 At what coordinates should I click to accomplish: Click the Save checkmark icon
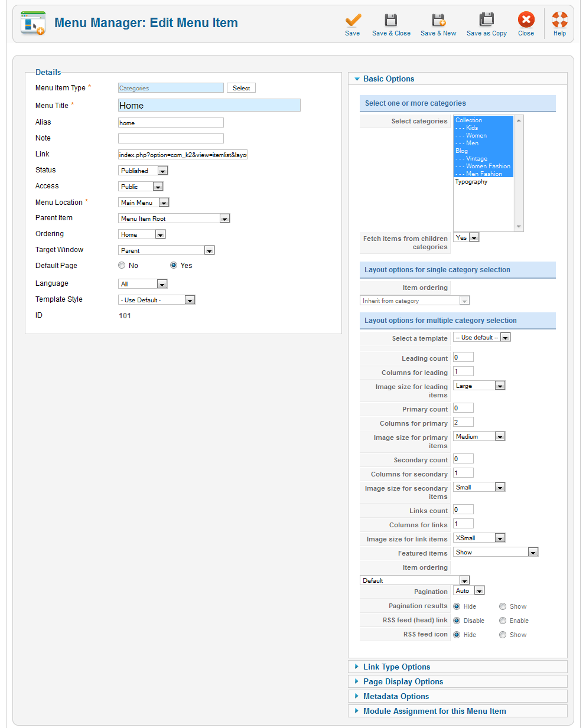coord(353,20)
